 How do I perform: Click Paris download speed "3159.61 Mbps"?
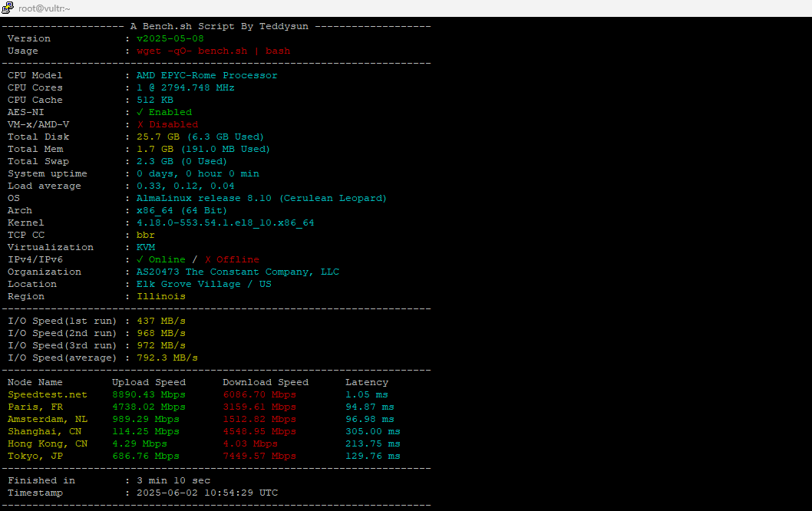click(x=259, y=407)
